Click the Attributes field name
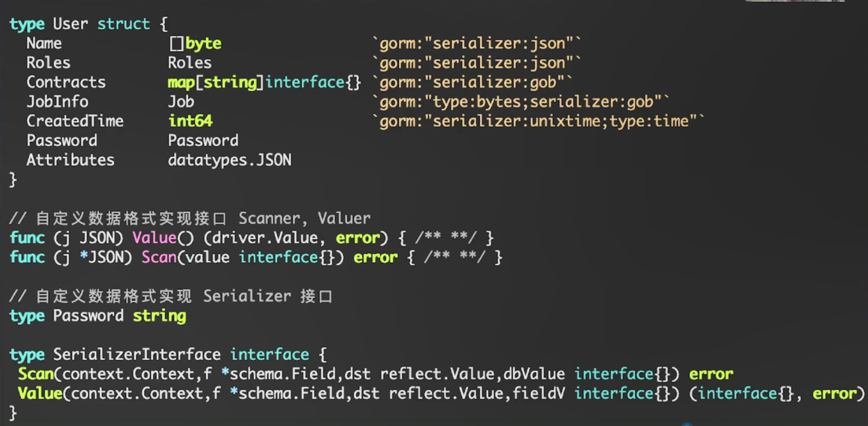 [x=70, y=160]
